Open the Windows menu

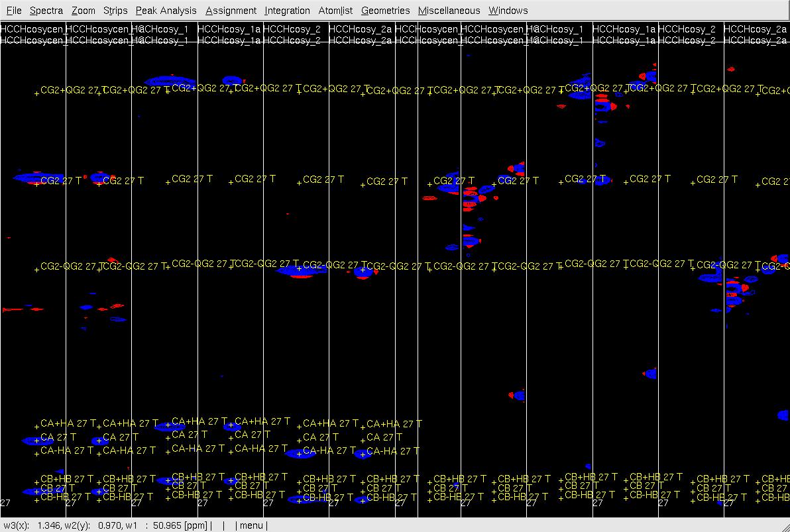pos(508,11)
